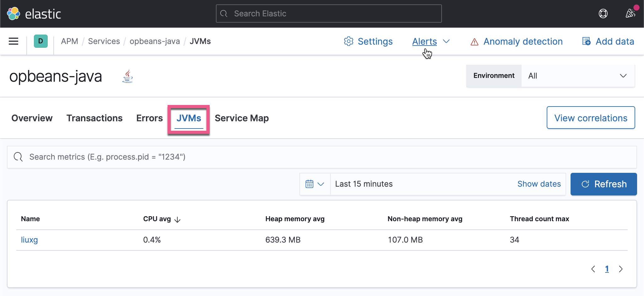Image resolution: width=644 pixels, height=296 pixels.
Task: Toggle CPU avg sort order
Action: tap(162, 219)
